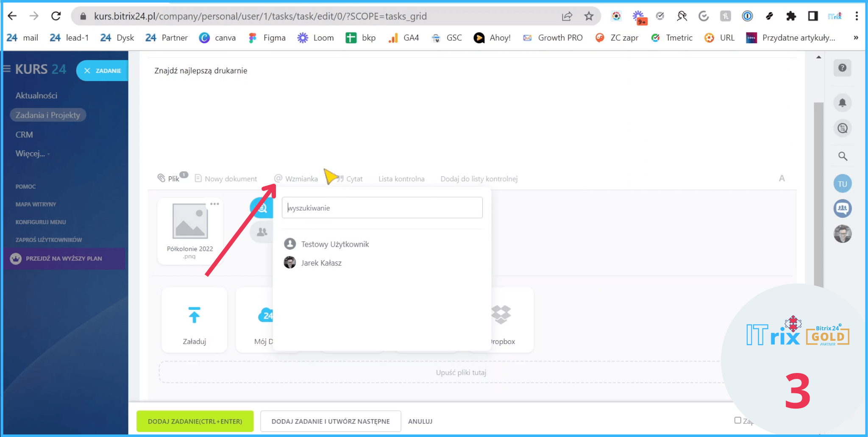Screen dimensions: 868x437
Task: Toggle the checkbox near bottom right
Action: (x=737, y=420)
